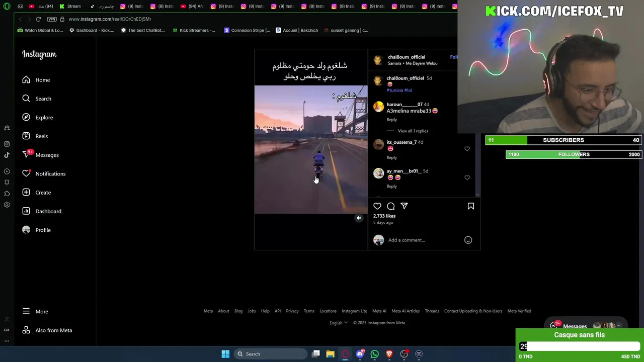Click the address bar URL
The image size is (644, 362).
(x=110, y=19)
